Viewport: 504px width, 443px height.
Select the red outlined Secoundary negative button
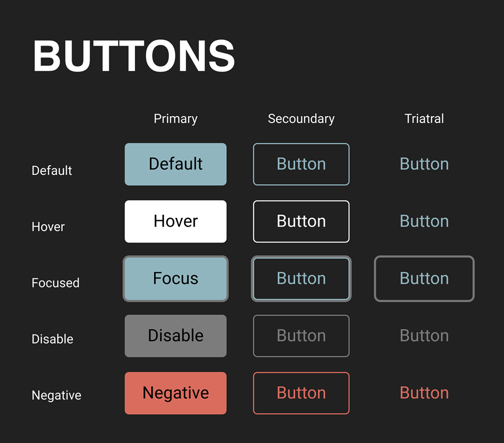tap(301, 393)
